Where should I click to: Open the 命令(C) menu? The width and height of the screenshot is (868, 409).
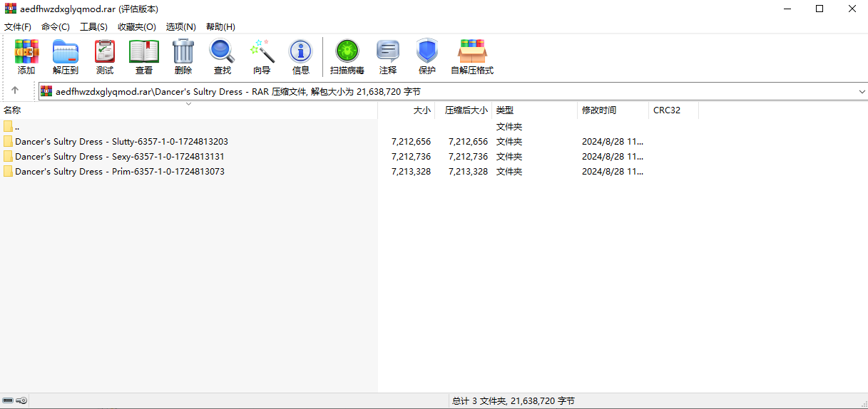56,26
